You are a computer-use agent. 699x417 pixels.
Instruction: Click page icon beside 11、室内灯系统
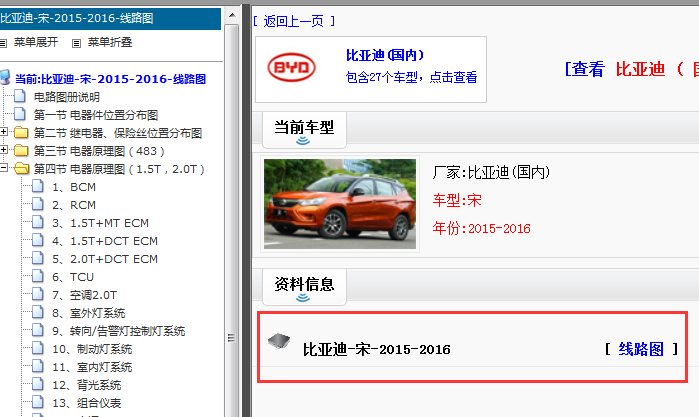(38, 366)
